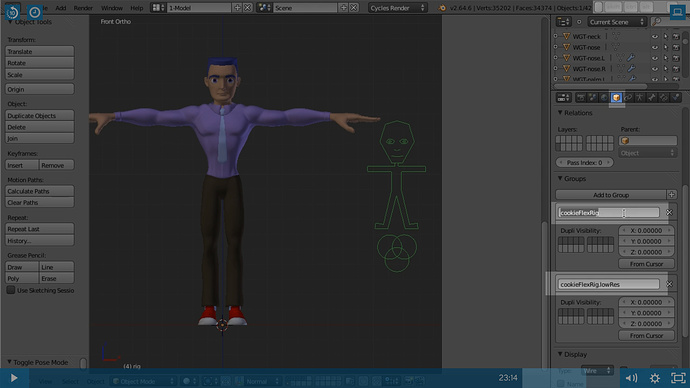
Task: Open the Render menu
Action: tap(83, 8)
